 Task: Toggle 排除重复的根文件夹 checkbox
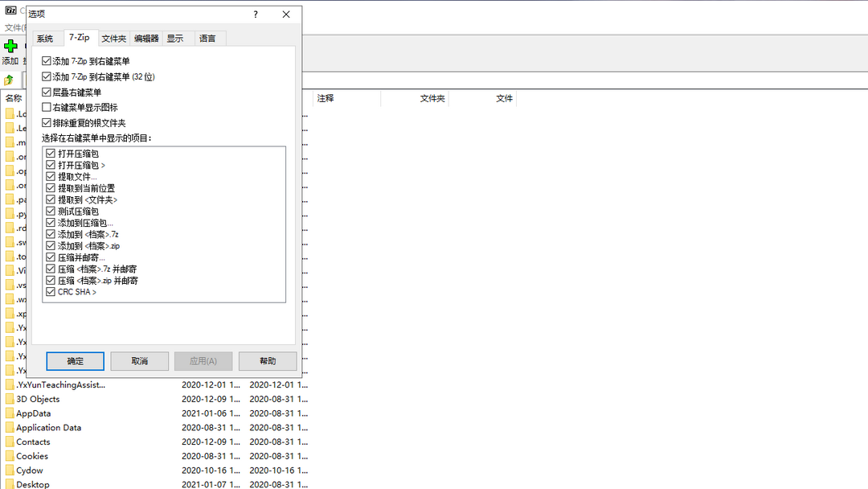pyautogui.click(x=47, y=122)
